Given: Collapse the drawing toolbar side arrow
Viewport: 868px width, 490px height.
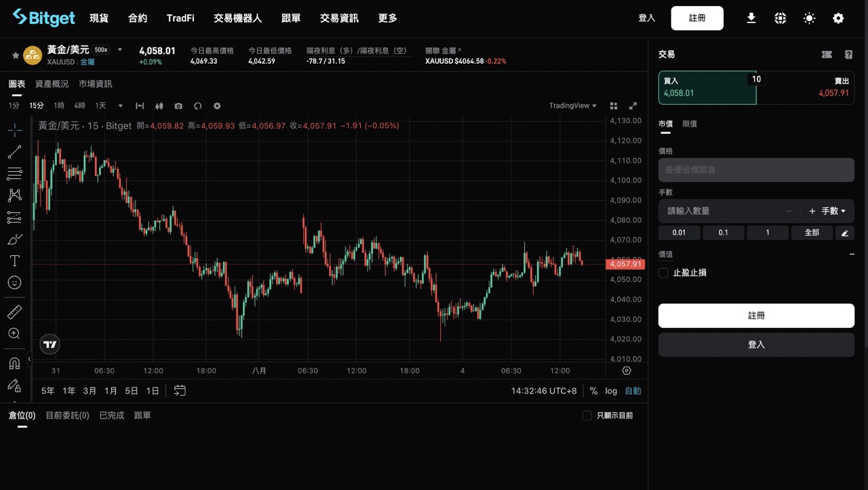Looking at the screenshot, I should (29, 359).
